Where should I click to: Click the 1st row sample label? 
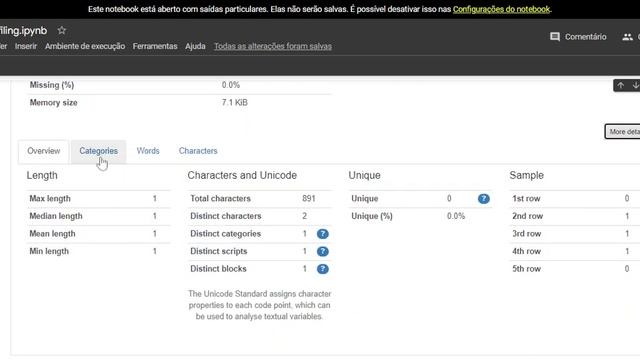(x=526, y=199)
